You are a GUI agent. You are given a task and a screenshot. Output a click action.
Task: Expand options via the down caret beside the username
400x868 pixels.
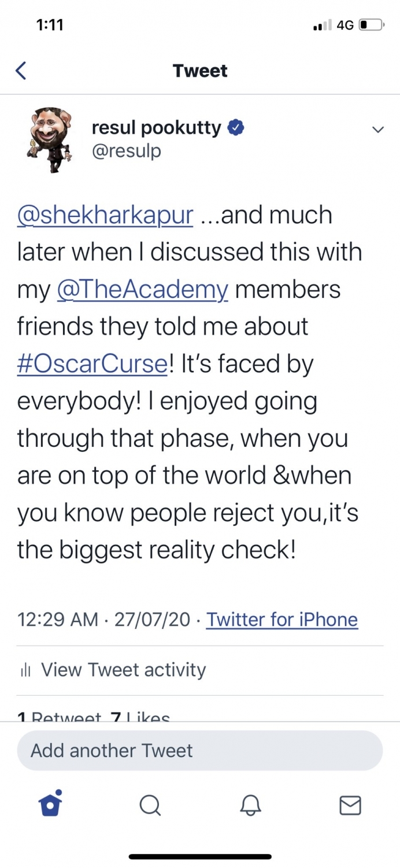click(377, 130)
